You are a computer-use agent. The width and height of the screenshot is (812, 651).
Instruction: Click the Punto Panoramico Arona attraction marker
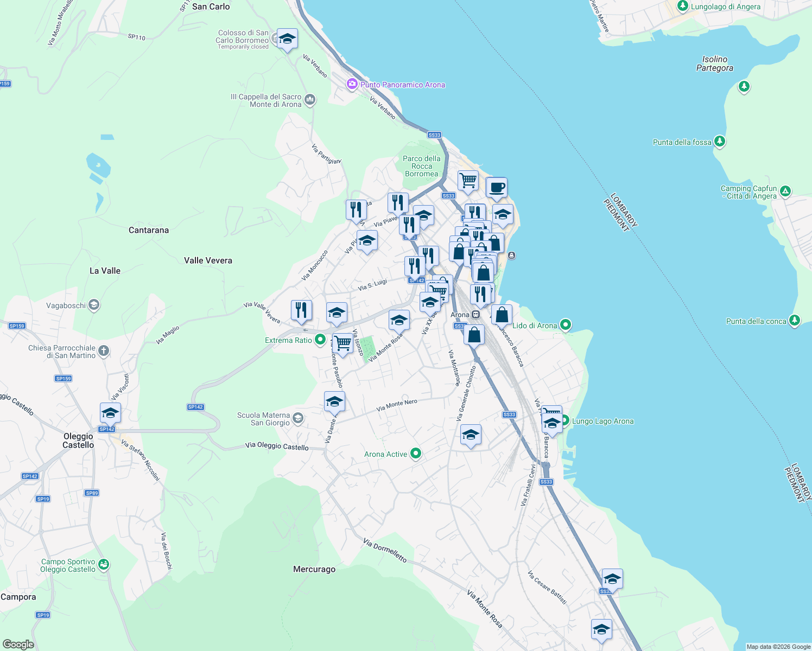[352, 84]
